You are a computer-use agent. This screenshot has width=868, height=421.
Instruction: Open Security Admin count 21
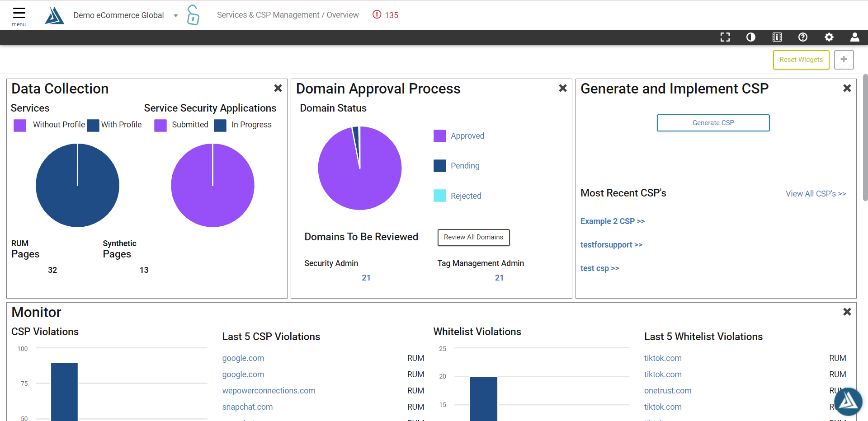[x=366, y=278]
